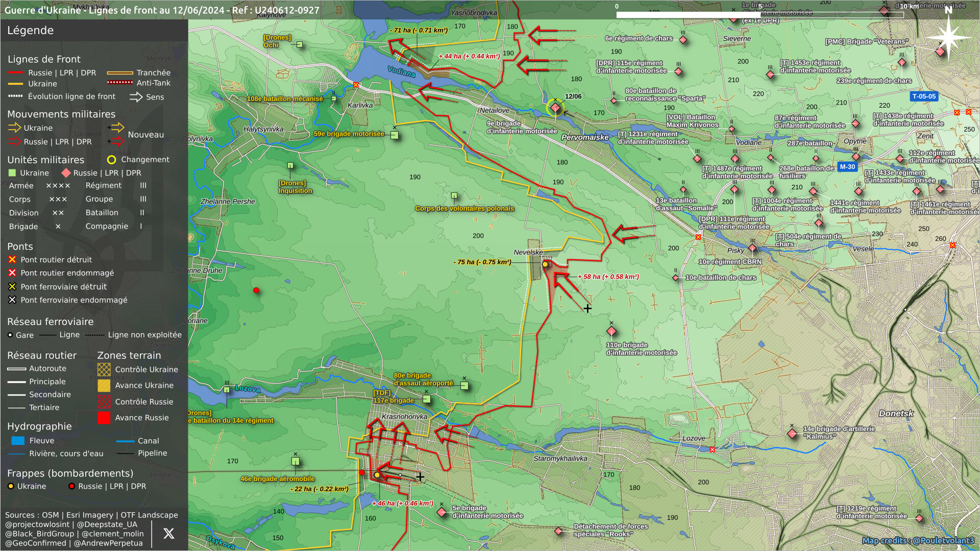Click the 110e brigade d'infanterie motorisée diamond
980x551 pixels.
(x=611, y=332)
